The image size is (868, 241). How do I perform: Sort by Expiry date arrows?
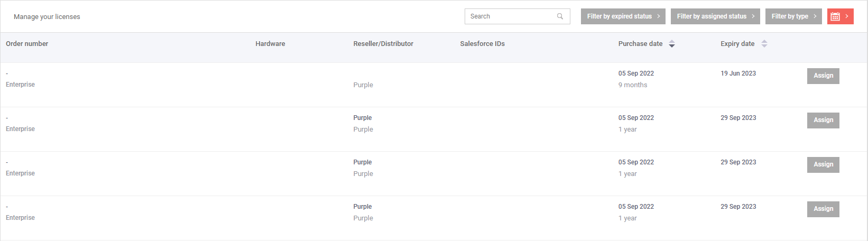[x=764, y=44]
